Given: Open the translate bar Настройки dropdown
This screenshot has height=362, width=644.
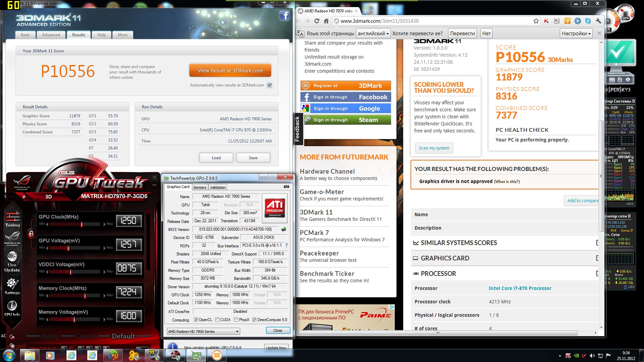Looking at the screenshot, I should pyautogui.click(x=576, y=34).
